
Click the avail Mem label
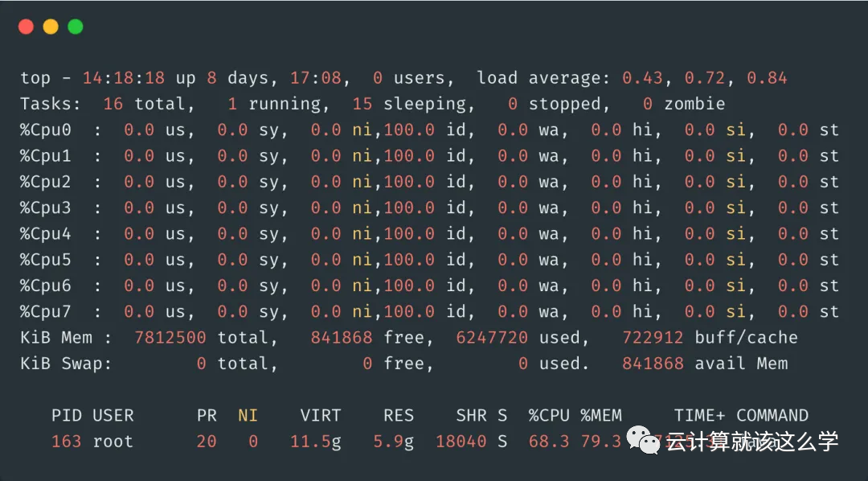741,364
